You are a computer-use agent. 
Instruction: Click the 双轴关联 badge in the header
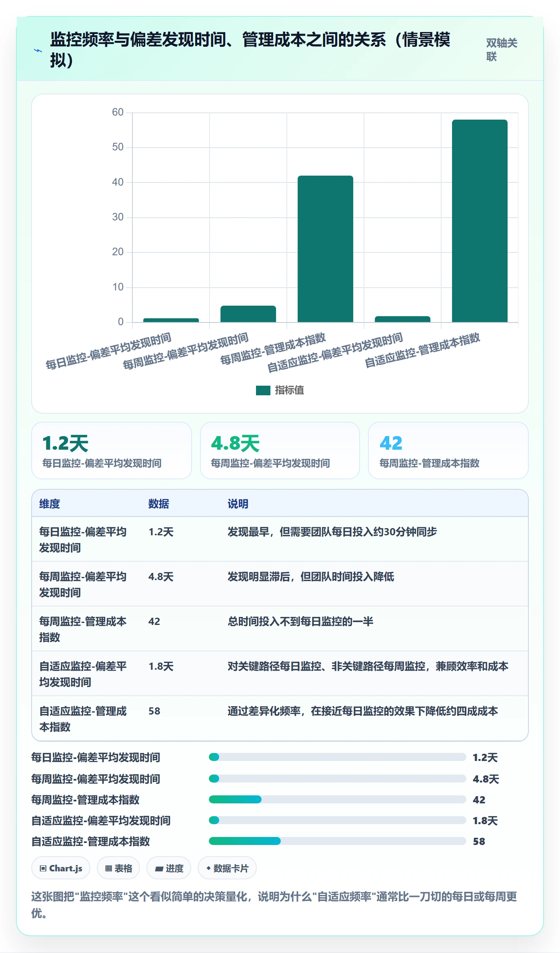click(502, 50)
